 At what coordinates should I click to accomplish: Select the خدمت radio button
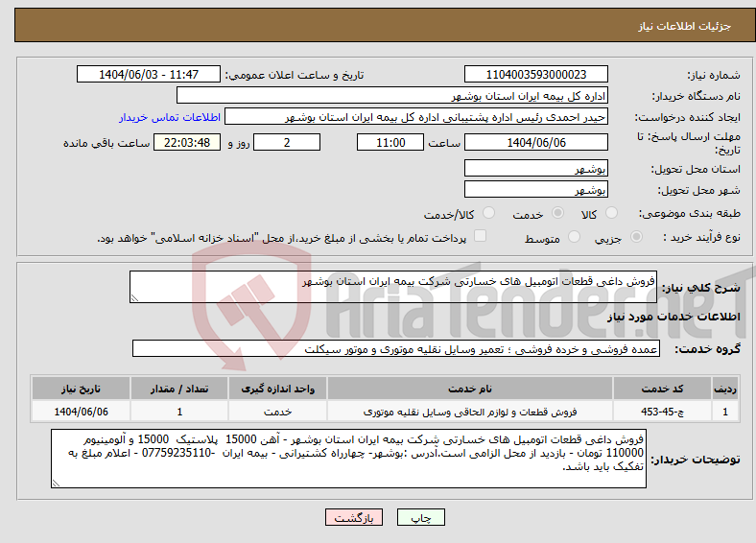pos(557,213)
